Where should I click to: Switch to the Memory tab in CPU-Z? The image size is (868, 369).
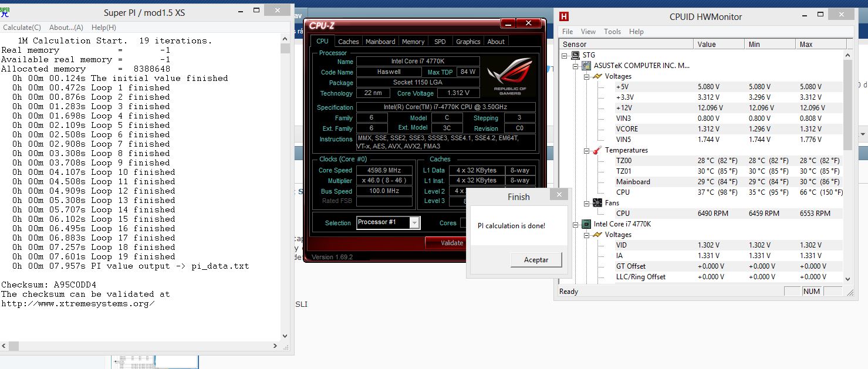(x=413, y=41)
